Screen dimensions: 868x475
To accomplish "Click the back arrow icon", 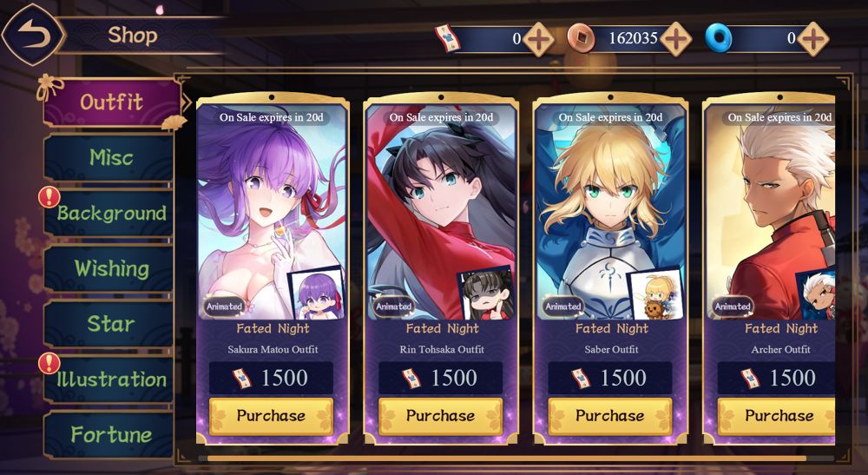I will pyautogui.click(x=33, y=36).
